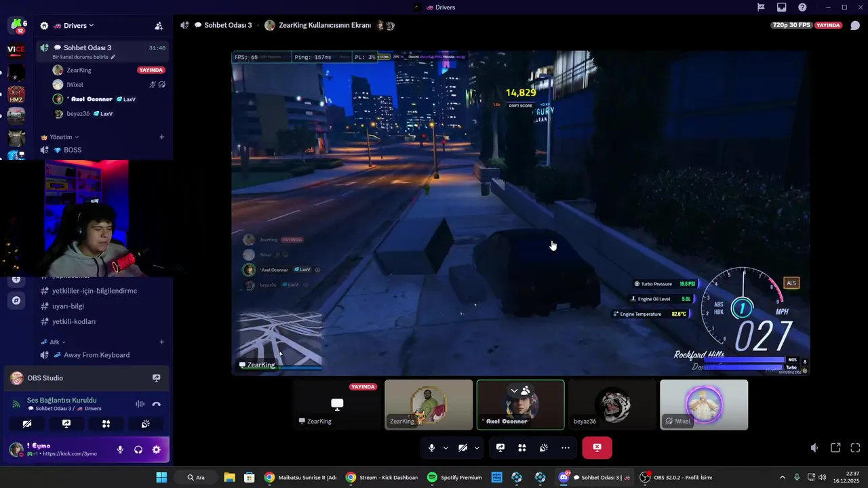Viewport: 868px width, 488px height.
Task: Click Windows Start button on taskbar
Action: tap(161, 477)
